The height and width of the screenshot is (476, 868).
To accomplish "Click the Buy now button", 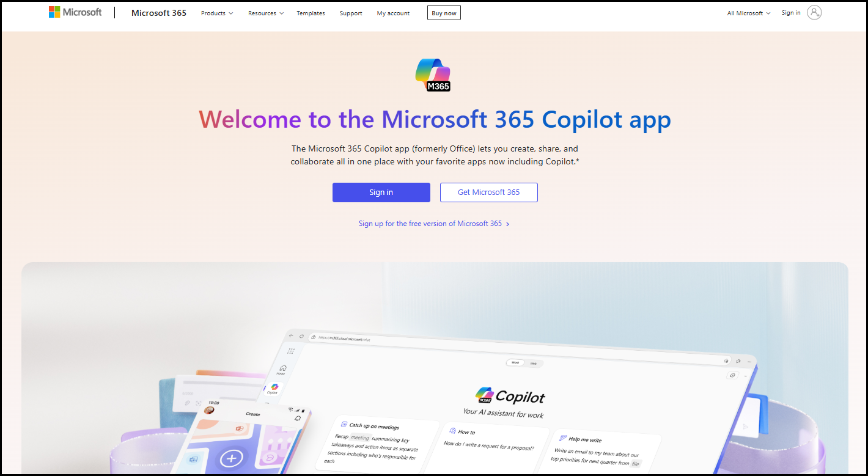I will point(444,13).
